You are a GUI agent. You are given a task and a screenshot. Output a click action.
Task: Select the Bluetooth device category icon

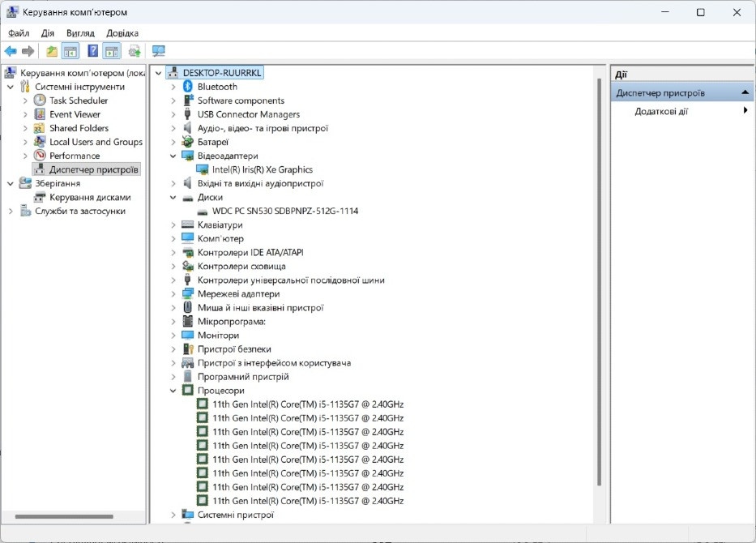(188, 87)
